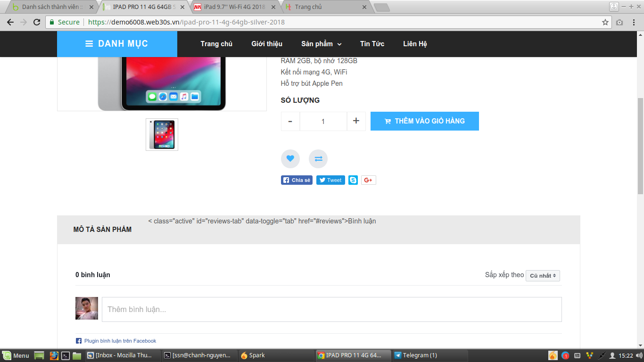644x362 pixels.
Task: Reload the current page
Action: point(37,22)
